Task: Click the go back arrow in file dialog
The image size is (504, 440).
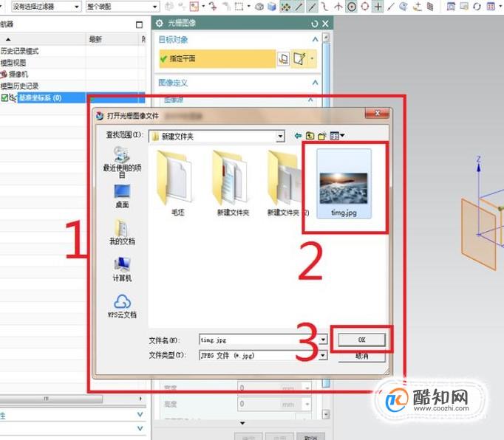Action: [298, 136]
